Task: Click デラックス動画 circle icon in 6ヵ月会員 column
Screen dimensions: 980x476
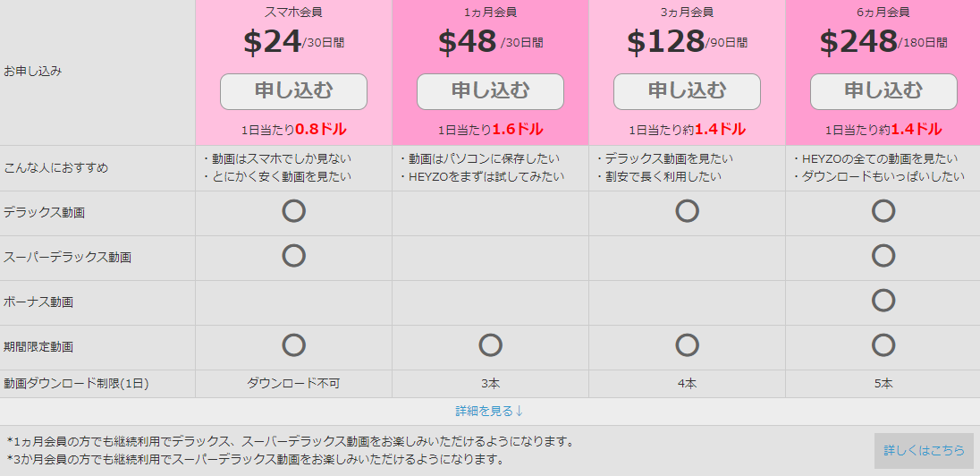Action: pos(883,211)
